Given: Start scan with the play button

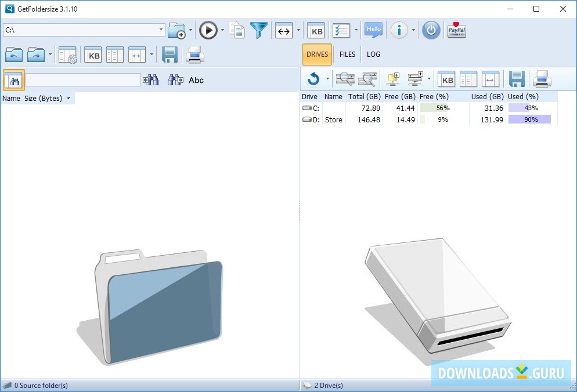Looking at the screenshot, I should (x=208, y=30).
